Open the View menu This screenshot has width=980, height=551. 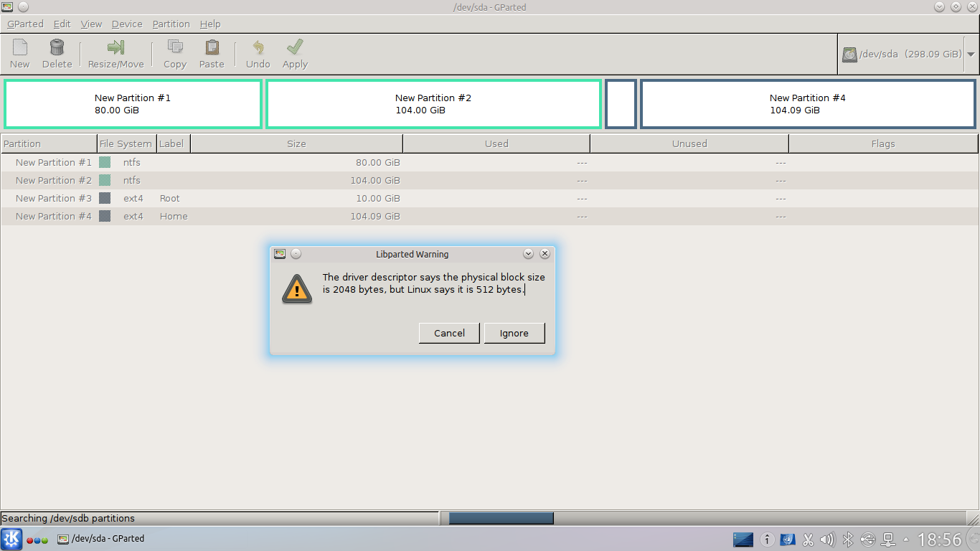click(91, 24)
